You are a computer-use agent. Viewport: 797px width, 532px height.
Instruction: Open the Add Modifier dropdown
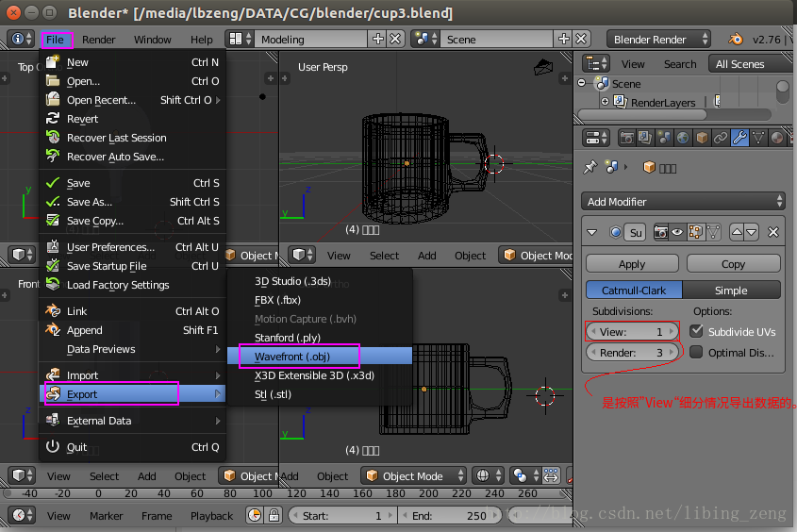point(683,202)
